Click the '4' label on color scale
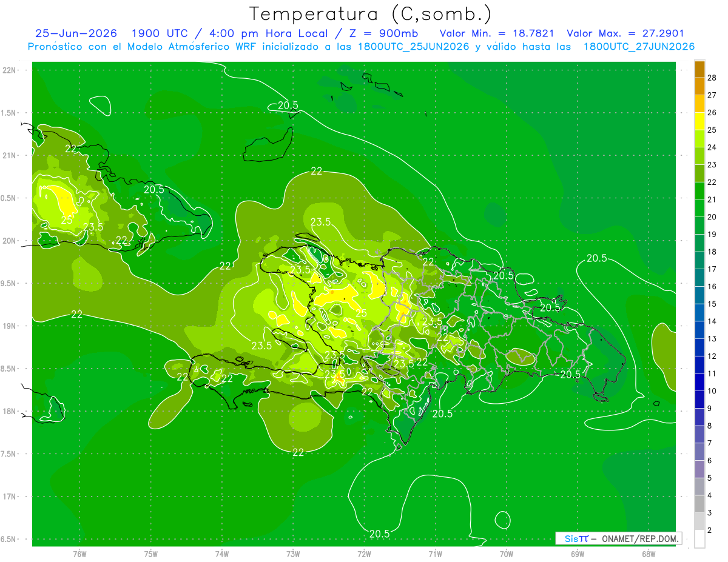The width and height of the screenshot is (728, 562). 710,495
